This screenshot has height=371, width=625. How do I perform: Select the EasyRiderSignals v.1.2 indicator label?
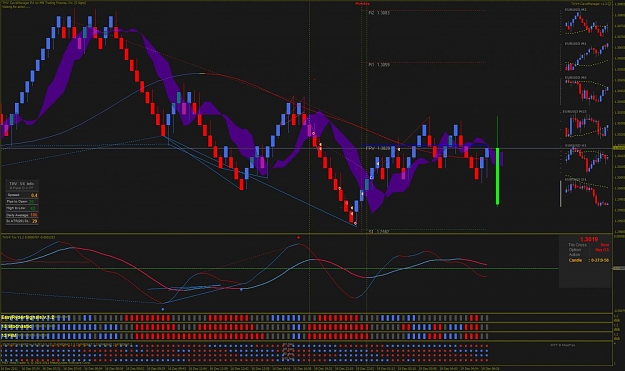coord(28,317)
